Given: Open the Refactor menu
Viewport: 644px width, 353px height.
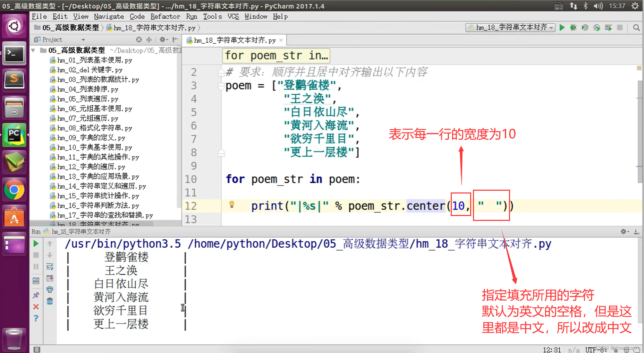Looking at the screenshot, I should 165,16.
